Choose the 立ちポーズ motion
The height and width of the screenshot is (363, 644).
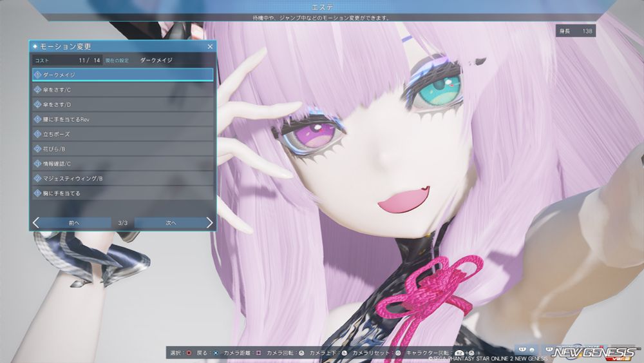[123, 134]
